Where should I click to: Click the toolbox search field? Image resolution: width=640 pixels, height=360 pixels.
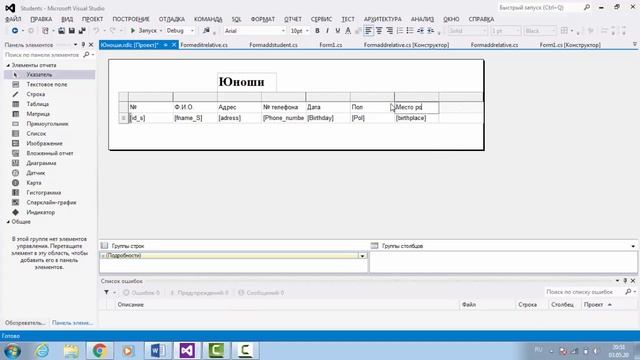coord(42,55)
